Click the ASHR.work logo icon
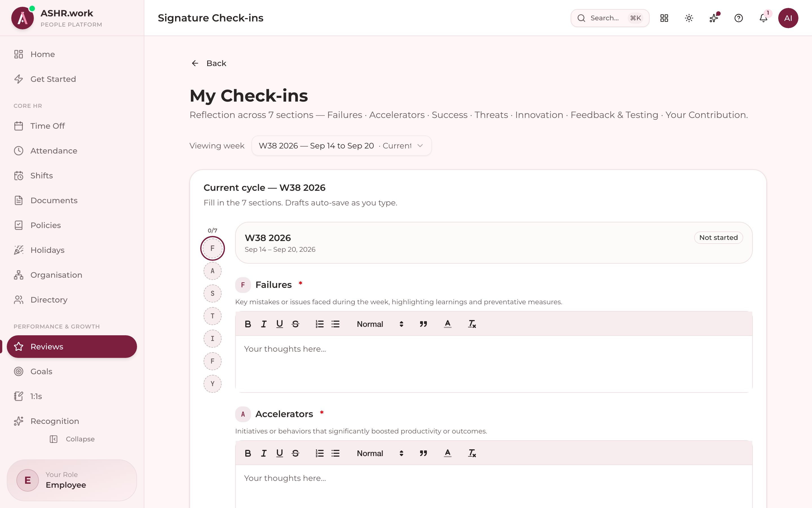 [23, 18]
